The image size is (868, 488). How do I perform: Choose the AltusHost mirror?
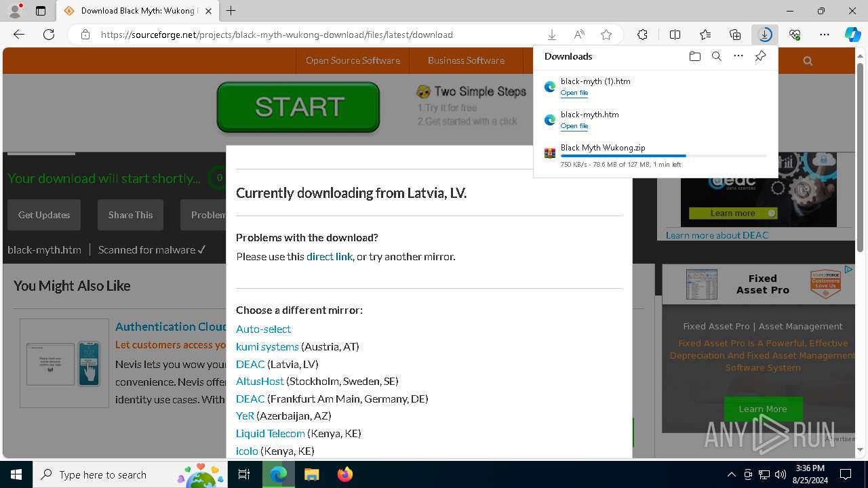tap(260, 381)
